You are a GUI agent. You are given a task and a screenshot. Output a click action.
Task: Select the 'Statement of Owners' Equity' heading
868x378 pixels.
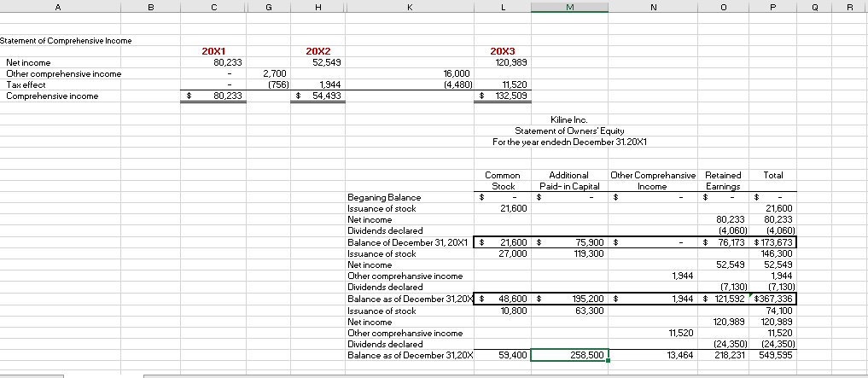(569, 131)
